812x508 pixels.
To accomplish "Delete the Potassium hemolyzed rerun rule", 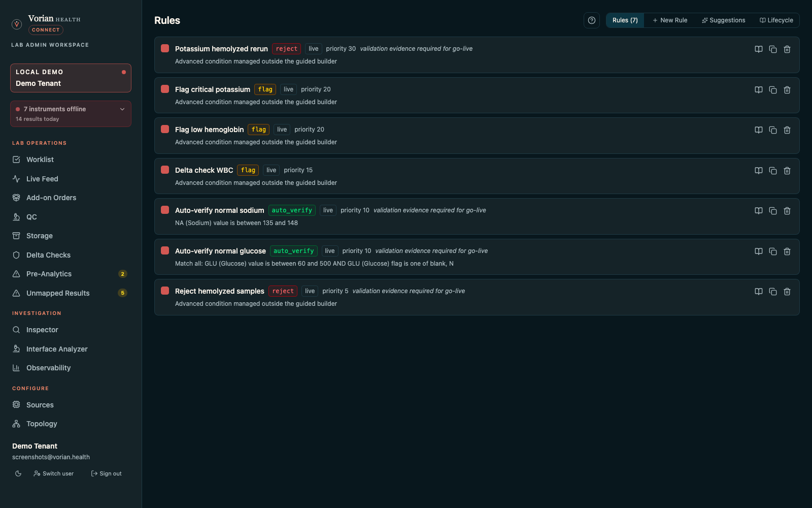I will click(787, 49).
